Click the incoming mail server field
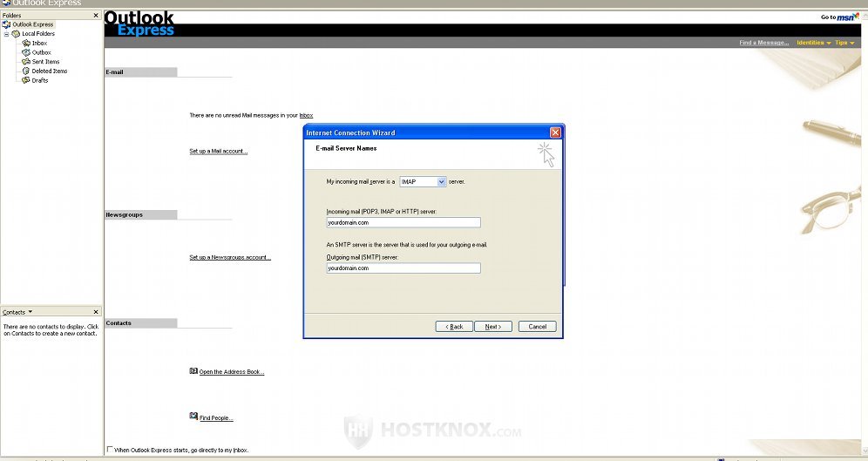The height and width of the screenshot is (461, 868). (403, 222)
